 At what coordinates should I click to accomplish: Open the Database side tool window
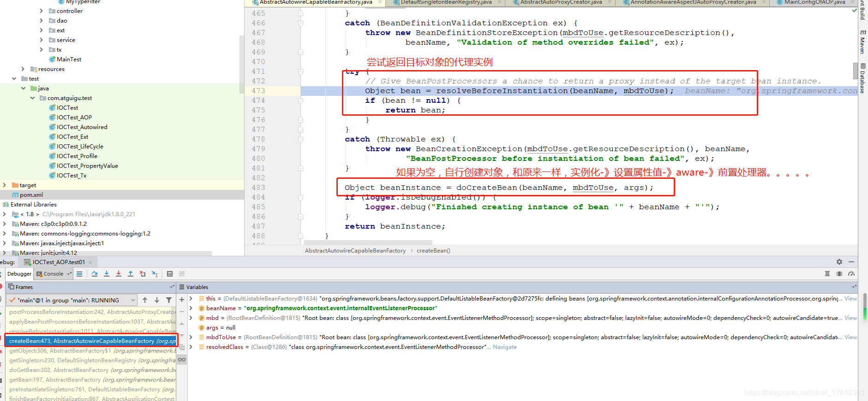(862, 78)
